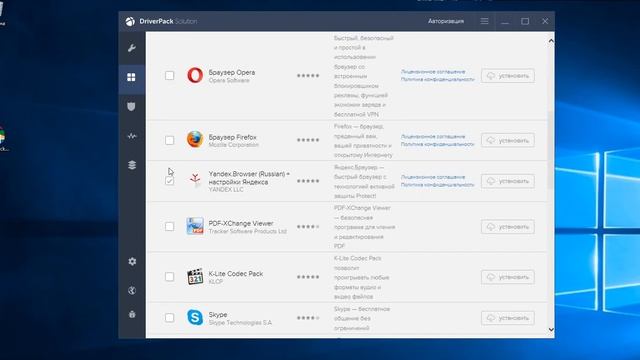The image size is (640, 360).
Task: Install PDF-XChange Viewer with its button
Action: 508,227
